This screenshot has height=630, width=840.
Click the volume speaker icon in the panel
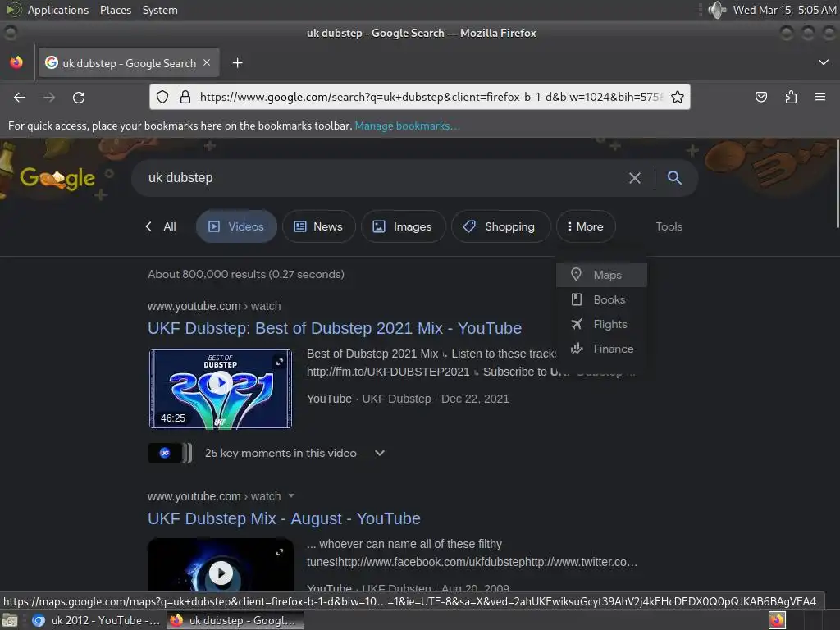[717, 10]
